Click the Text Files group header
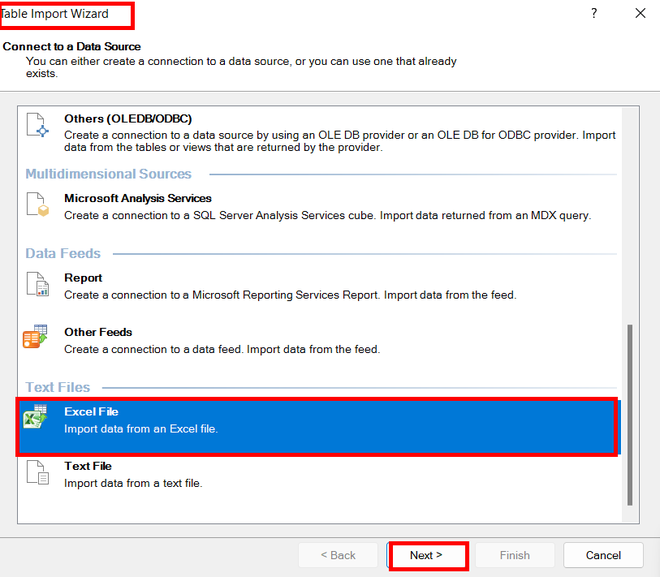 click(x=58, y=387)
